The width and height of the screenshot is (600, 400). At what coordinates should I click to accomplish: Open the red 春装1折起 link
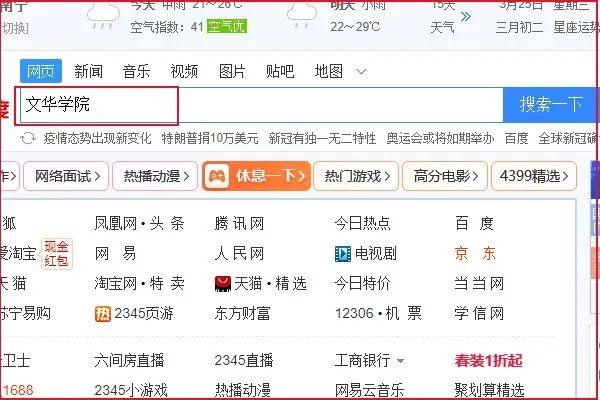(489, 361)
